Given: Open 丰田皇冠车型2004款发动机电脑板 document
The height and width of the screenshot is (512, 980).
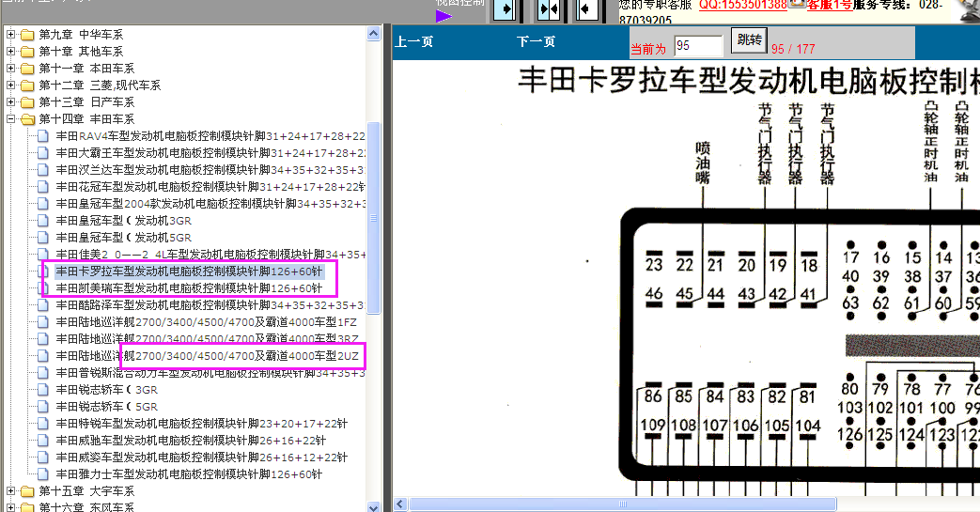Looking at the screenshot, I should (210, 203).
